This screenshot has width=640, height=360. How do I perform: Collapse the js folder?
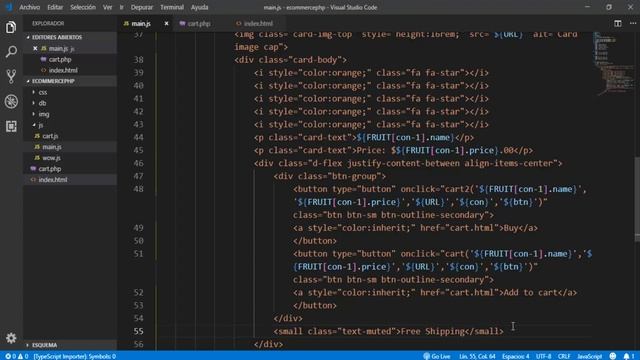(x=41, y=125)
